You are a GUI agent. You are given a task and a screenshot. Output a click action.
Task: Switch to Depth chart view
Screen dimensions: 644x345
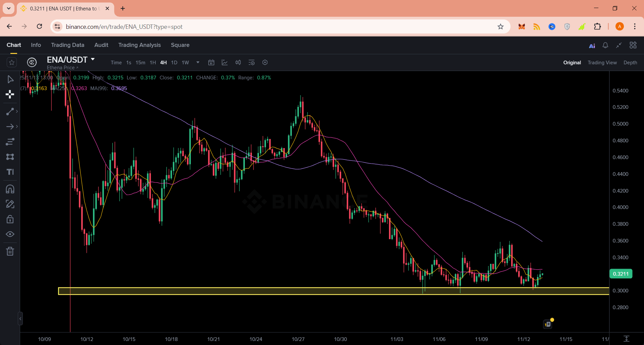point(630,63)
